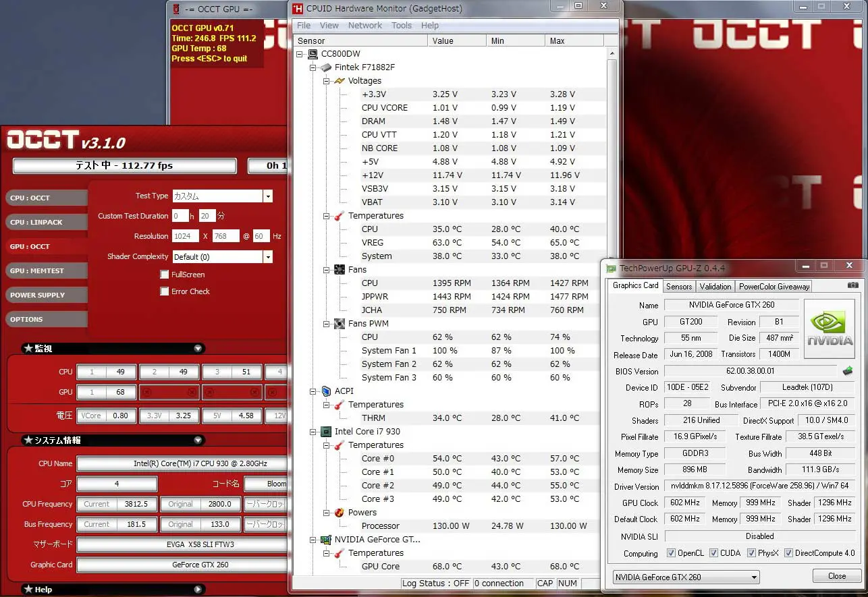Click the TechPowerUp GPU-Z title bar icon

tap(612, 268)
